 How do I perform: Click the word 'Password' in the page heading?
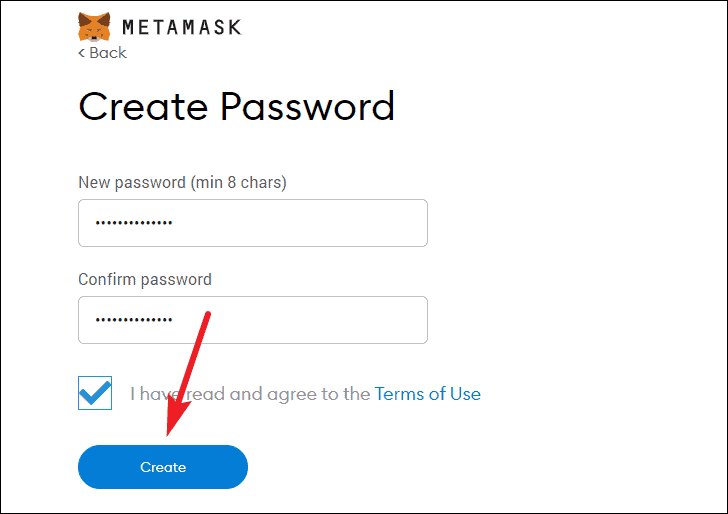pos(307,107)
